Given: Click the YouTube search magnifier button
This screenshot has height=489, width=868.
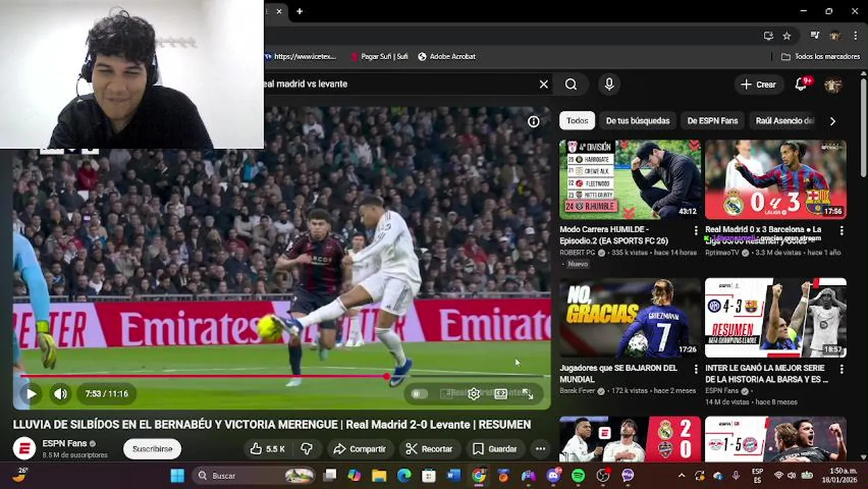Looking at the screenshot, I should click(x=571, y=84).
